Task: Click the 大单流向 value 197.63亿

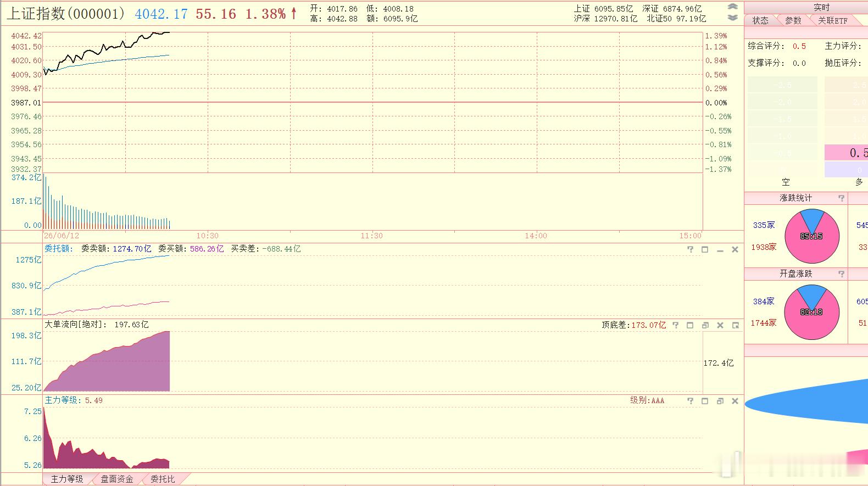Action: (131, 325)
